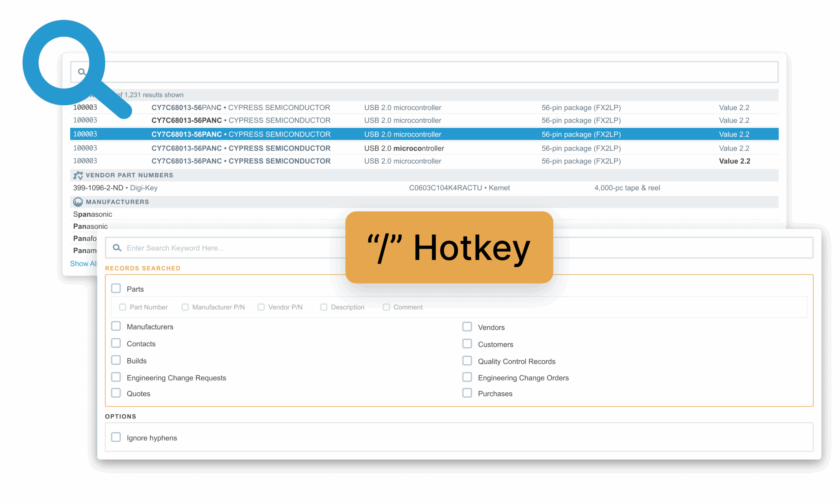Click the Vendor Part Numbers section header

coord(129,175)
